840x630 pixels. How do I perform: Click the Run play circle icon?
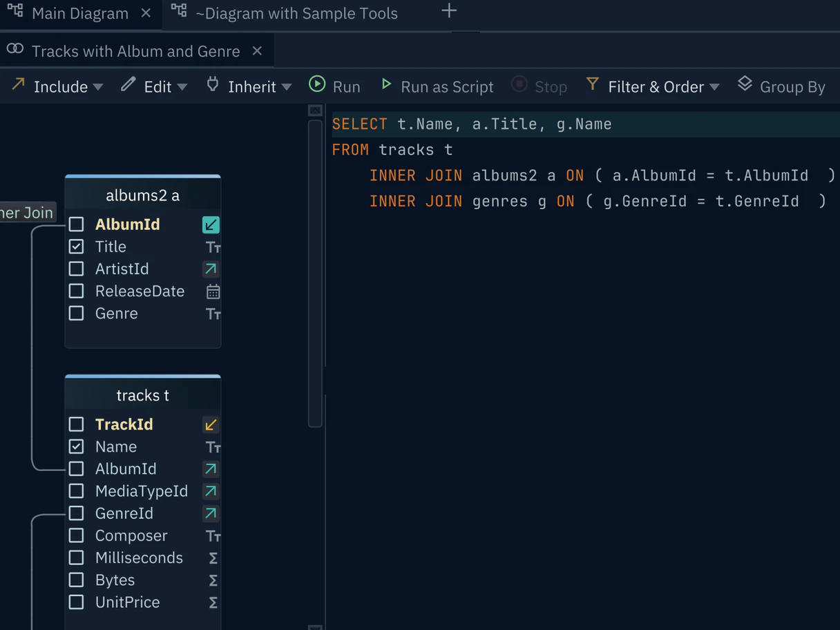(317, 84)
